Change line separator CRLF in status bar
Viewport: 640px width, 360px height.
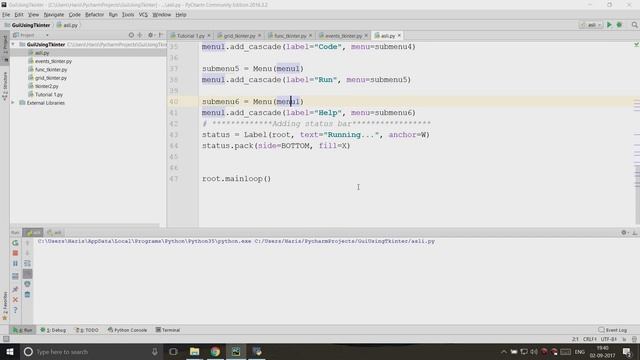[x=590, y=339]
